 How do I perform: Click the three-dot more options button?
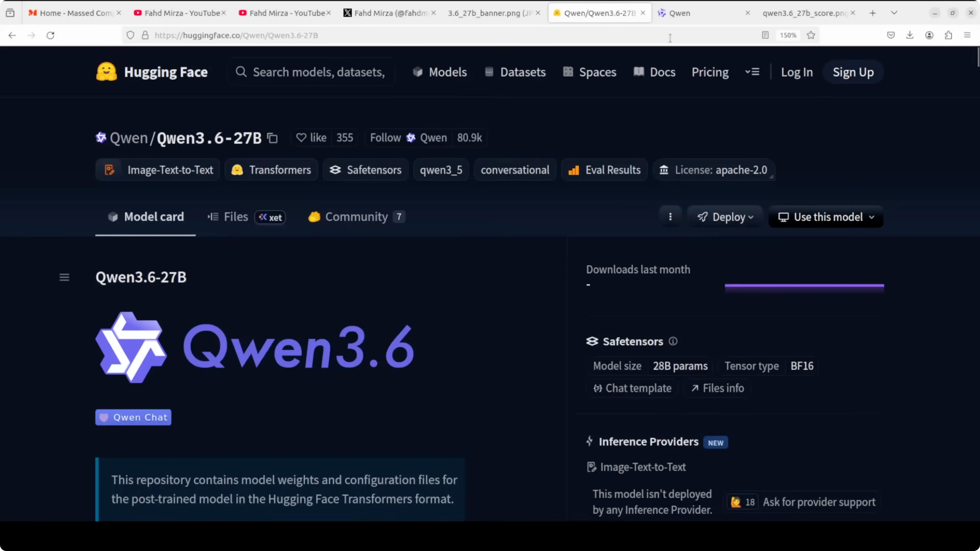click(x=670, y=217)
